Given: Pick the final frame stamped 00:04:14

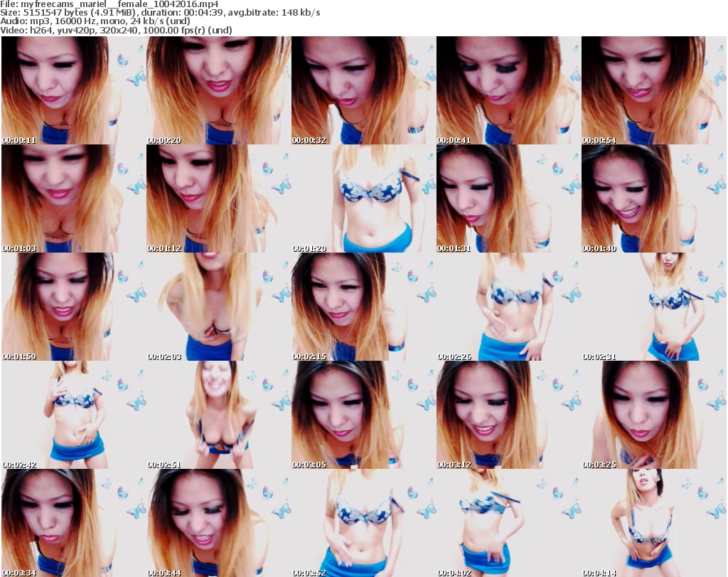Looking at the screenshot, I should point(654,523).
